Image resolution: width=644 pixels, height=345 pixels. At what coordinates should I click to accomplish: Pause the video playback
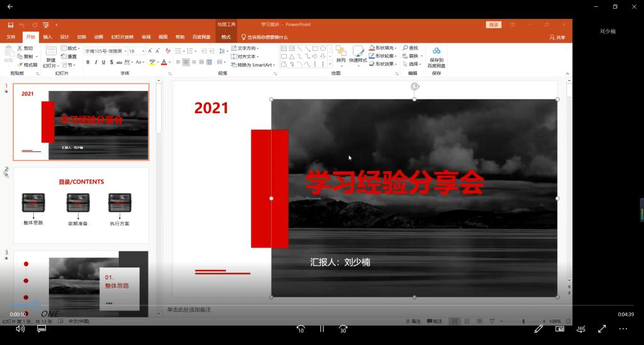pos(322,329)
